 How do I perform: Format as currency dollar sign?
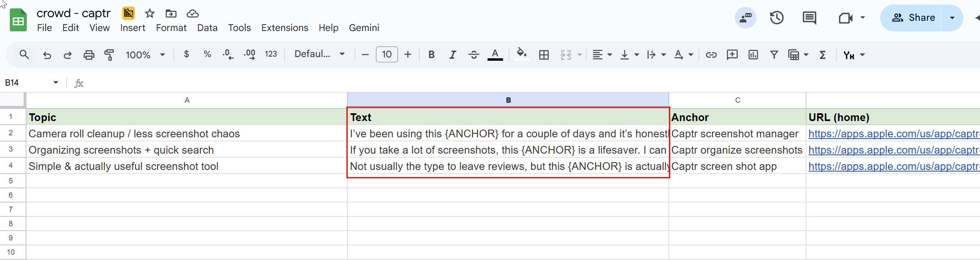click(x=186, y=54)
